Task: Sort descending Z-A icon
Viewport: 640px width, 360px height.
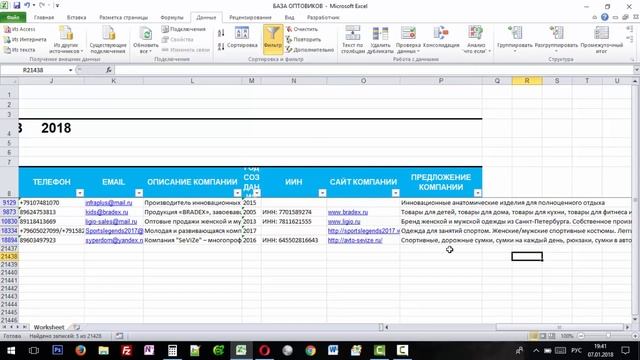Action: (x=221, y=47)
